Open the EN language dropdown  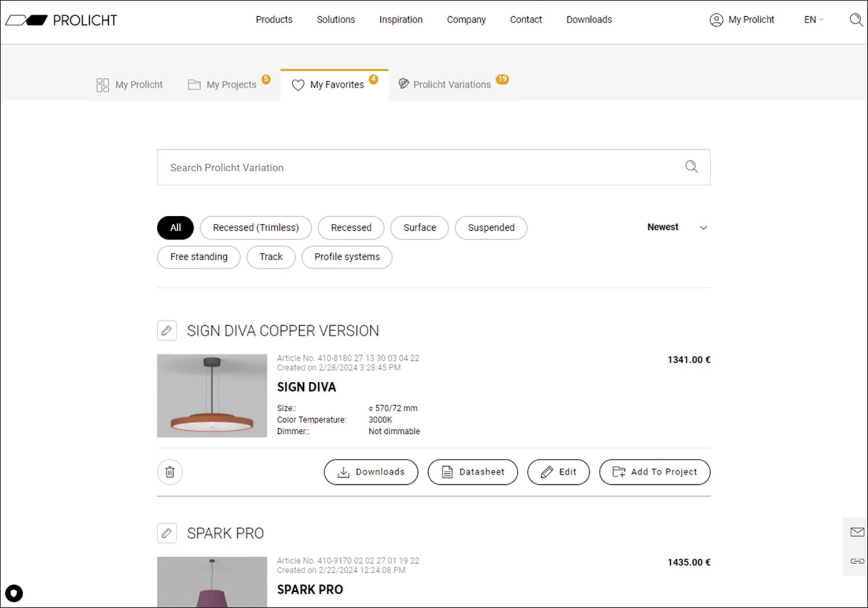(814, 20)
